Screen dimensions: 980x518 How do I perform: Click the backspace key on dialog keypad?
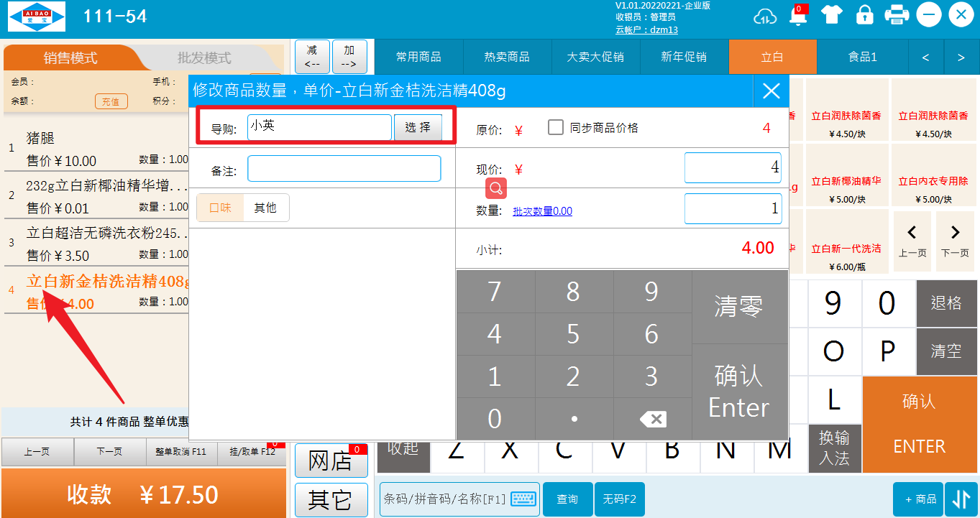point(653,419)
